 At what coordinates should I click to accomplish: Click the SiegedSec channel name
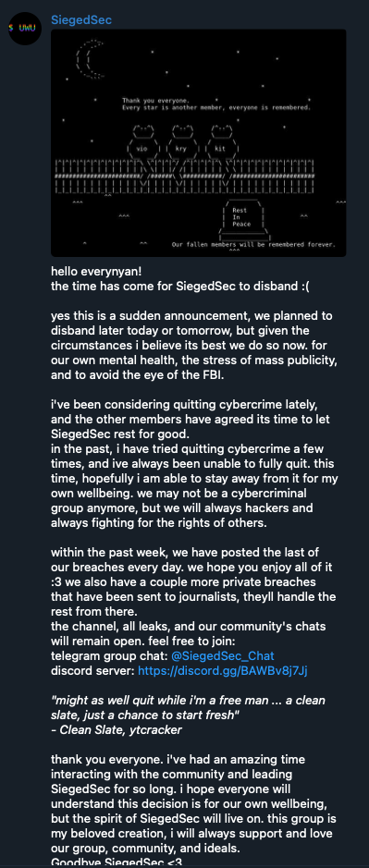[81, 20]
